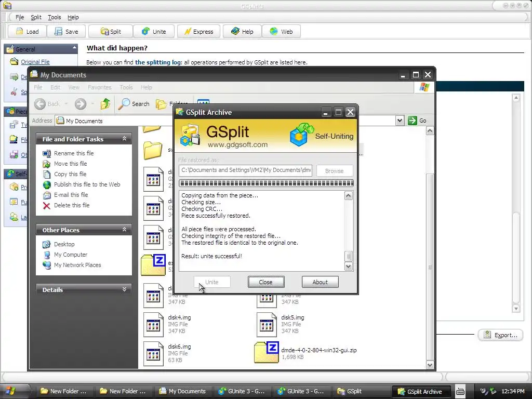
Task: Click Publish this file to the Web
Action: (87, 184)
